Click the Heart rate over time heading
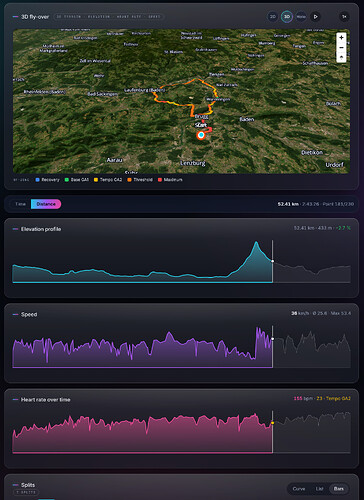 pos(45,400)
